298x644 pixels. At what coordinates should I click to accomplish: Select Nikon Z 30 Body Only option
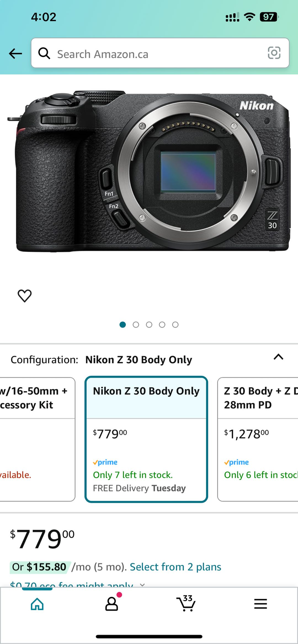click(x=146, y=439)
